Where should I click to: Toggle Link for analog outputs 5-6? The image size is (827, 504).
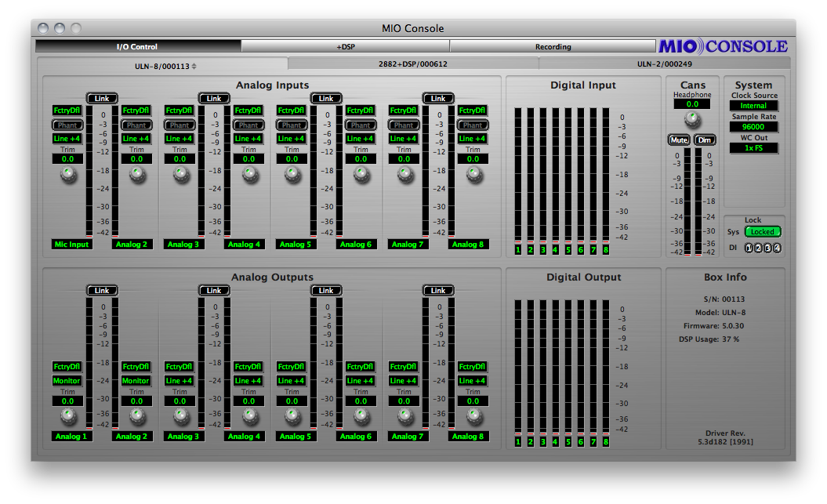point(326,291)
